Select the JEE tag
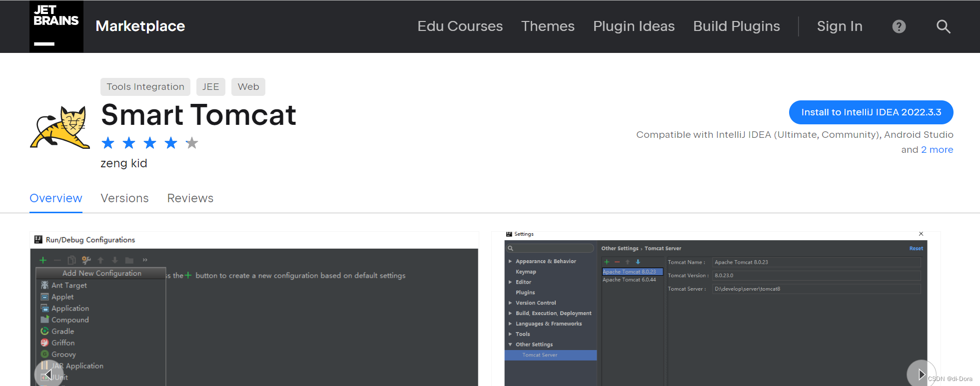 pyautogui.click(x=210, y=87)
